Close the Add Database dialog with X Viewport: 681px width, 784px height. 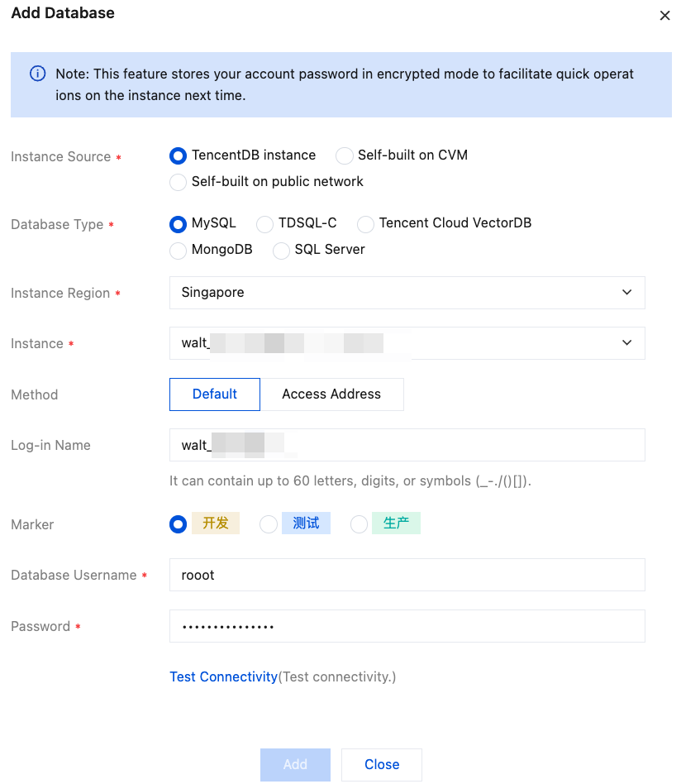pos(664,16)
